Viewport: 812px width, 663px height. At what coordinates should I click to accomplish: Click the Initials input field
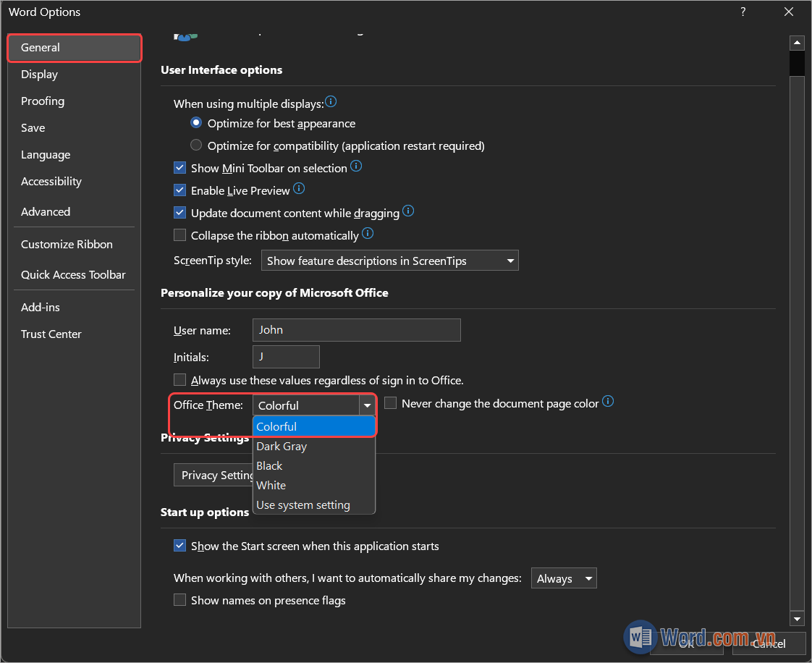point(286,357)
